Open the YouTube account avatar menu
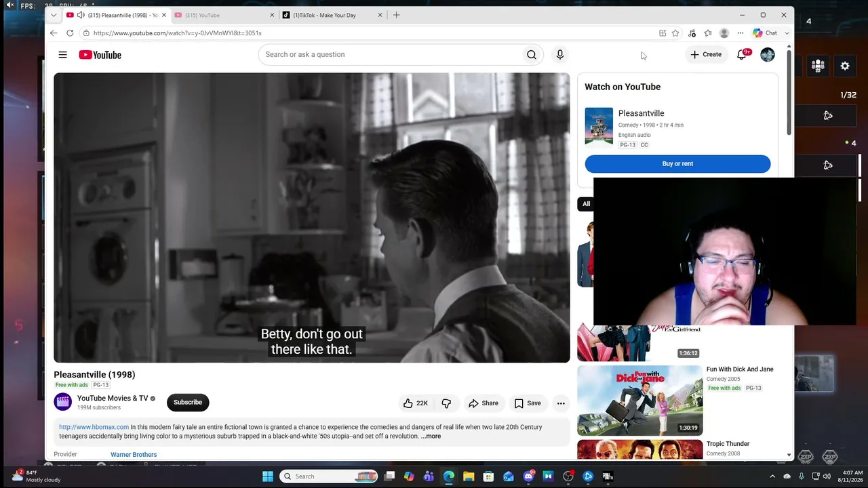This screenshot has width=868, height=488. click(x=768, y=55)
